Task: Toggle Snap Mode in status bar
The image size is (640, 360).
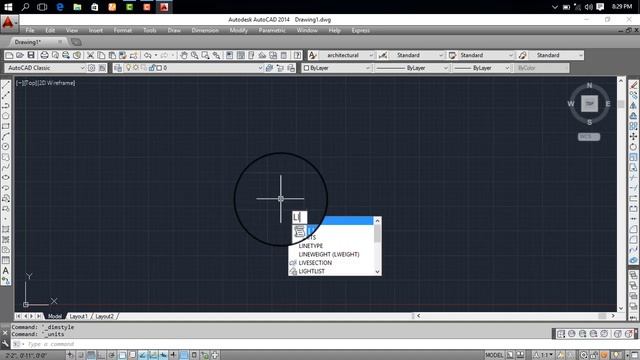Action: tap(80, 355)
